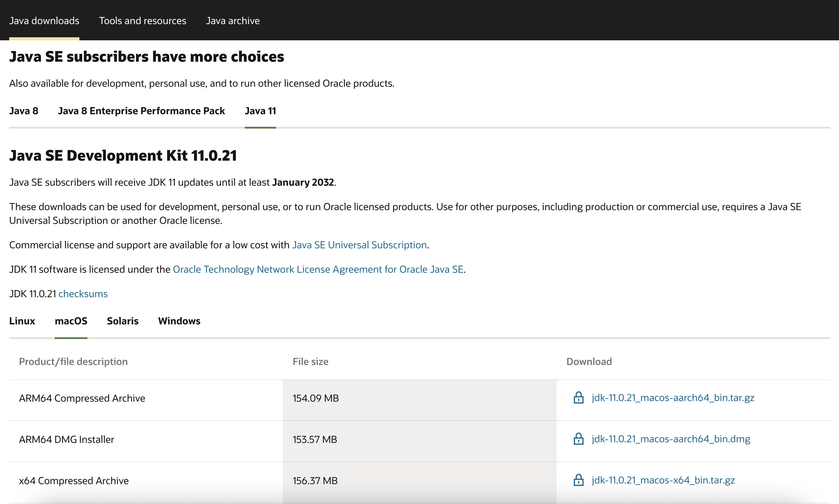Click lock icon beside aarch64 dmg download

[x=578, y=439]
